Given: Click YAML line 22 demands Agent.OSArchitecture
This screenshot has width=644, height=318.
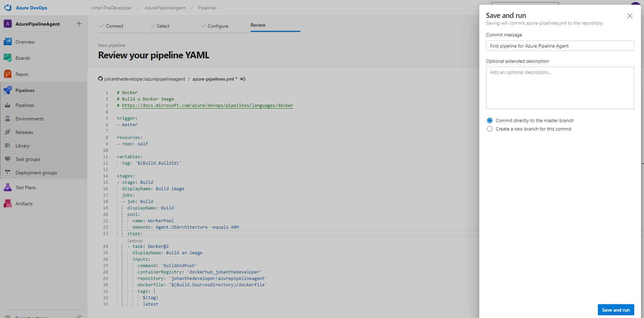Looking at the screenshot, I should (186, 227).
